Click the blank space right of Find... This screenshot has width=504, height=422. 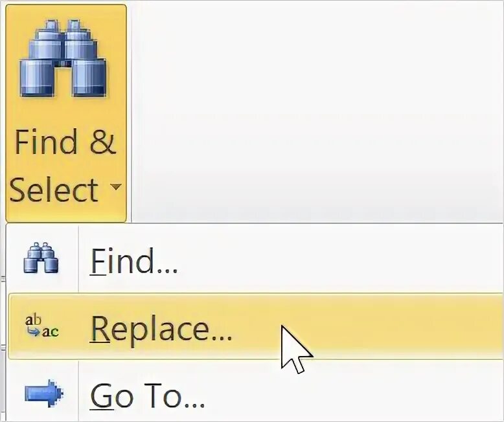coord(341,260)
